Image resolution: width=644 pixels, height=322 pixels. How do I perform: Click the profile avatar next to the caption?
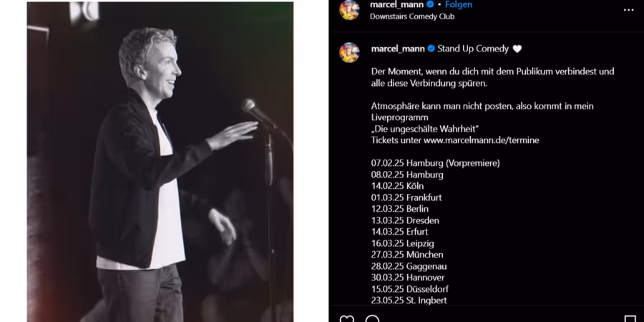349,52
